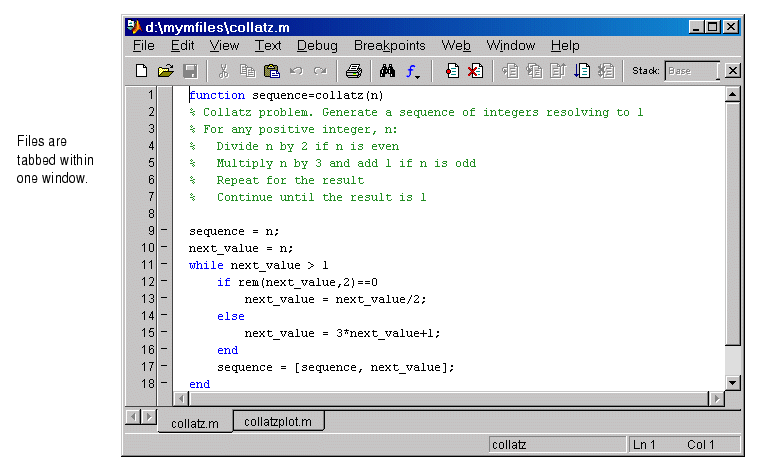Screen dimensions: 766x467
Task: Cut selection using the scissors icon
Action: pyautogui.click(x=223, y=71)
